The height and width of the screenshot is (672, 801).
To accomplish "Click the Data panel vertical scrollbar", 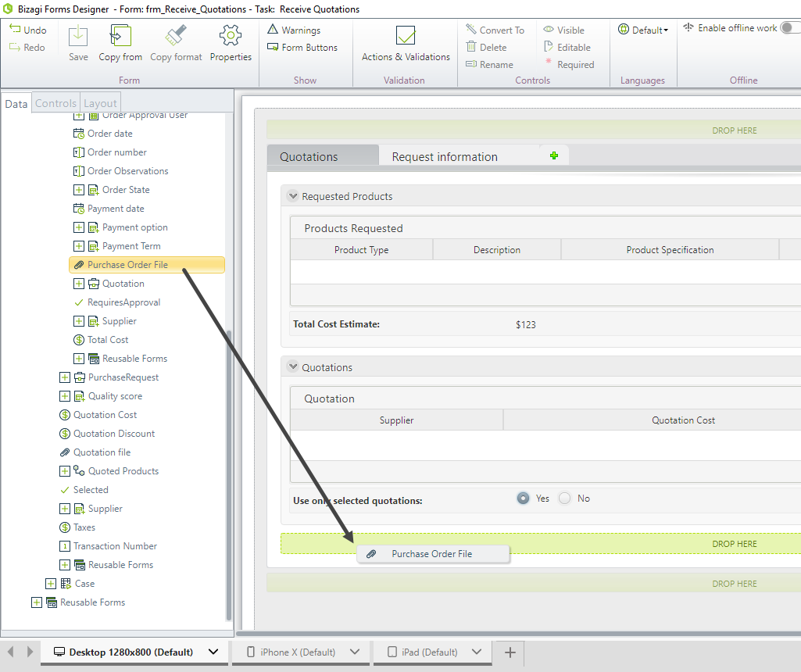I will (x=229, y=475).
